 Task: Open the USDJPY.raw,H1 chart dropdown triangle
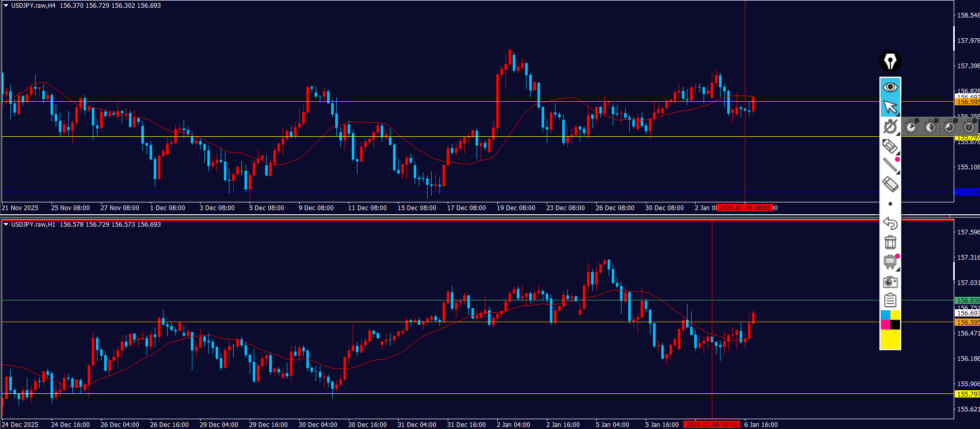[x=6, y=225]
